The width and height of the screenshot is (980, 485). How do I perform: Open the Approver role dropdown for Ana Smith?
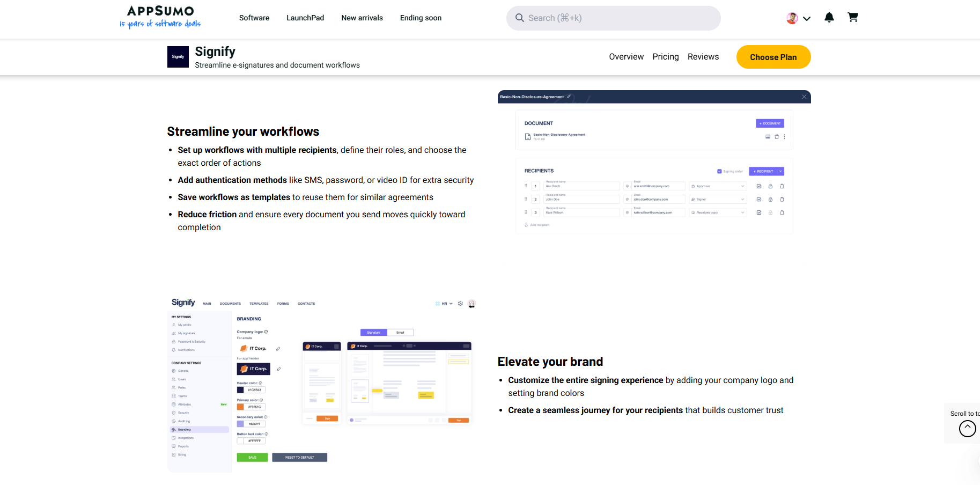717,186
